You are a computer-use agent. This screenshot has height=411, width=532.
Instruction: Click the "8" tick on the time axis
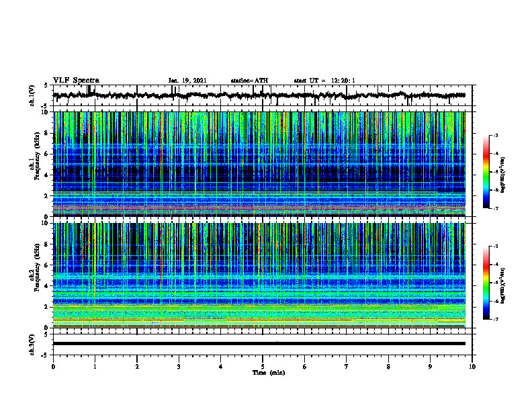[388, 367]
